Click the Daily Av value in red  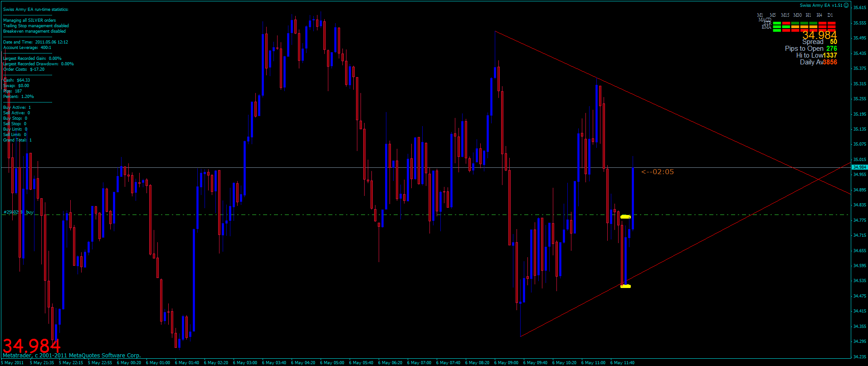[x=830, y=62]
